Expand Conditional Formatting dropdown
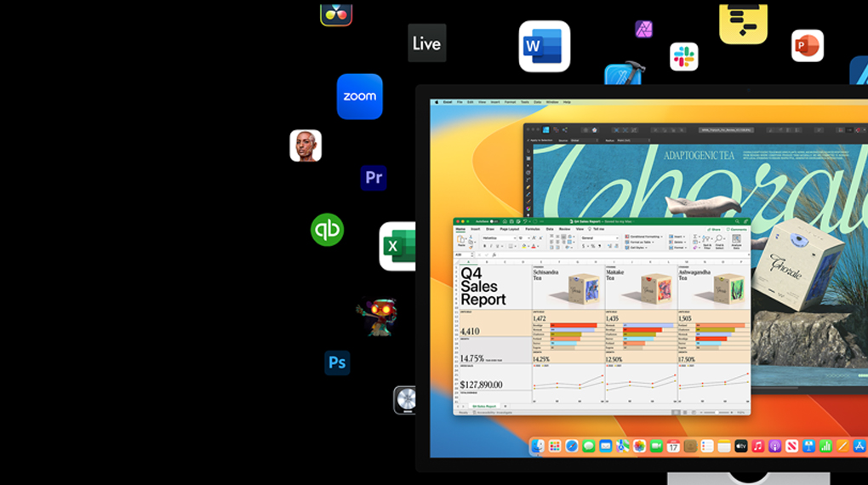 [x=644, y=237]
